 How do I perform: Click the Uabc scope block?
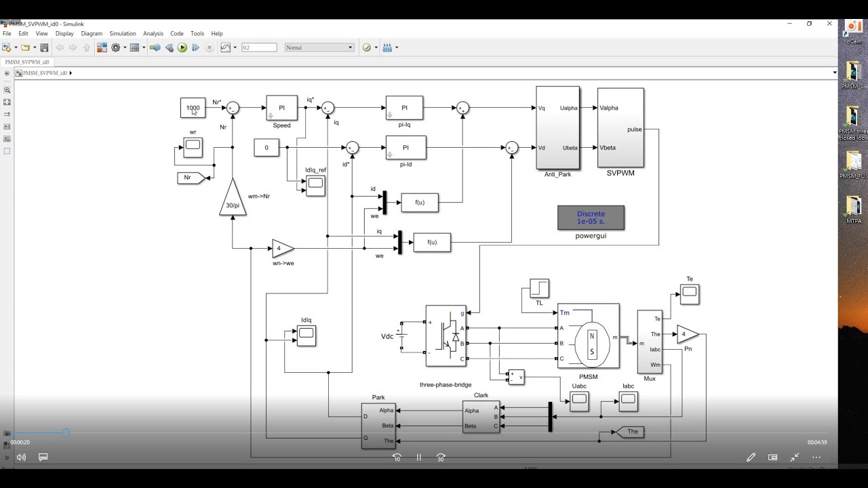[x=578, y=401]
